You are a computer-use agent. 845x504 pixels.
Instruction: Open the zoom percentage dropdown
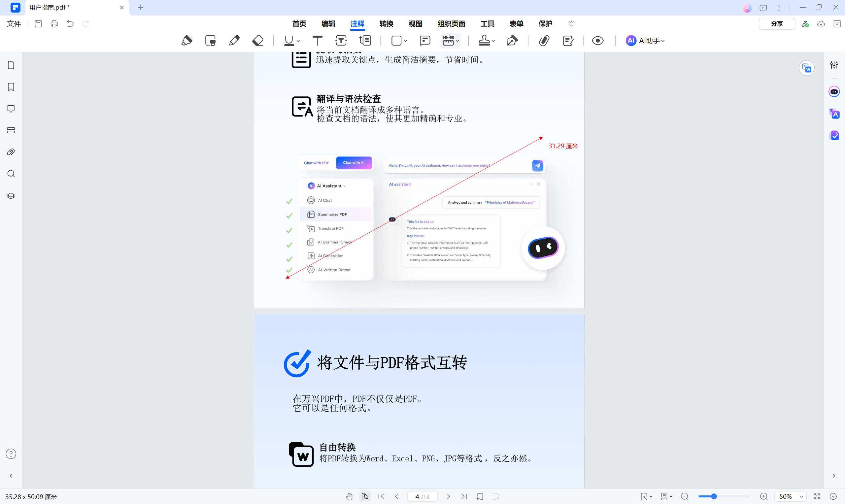pos(790,496)
